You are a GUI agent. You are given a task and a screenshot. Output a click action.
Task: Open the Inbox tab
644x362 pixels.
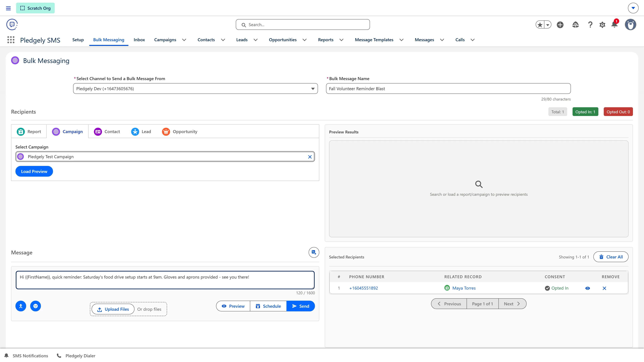(x=139, y=40)
